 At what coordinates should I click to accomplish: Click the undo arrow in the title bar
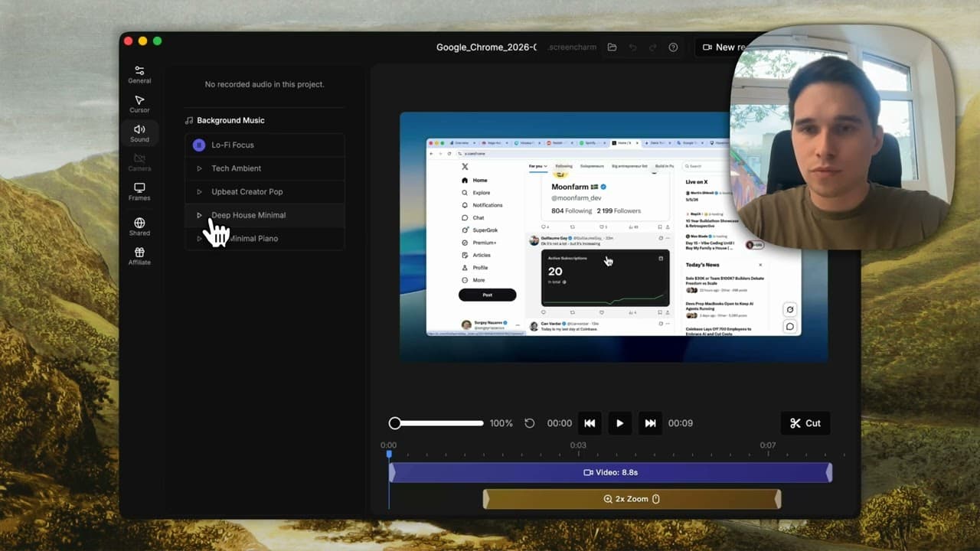point(632,47)
